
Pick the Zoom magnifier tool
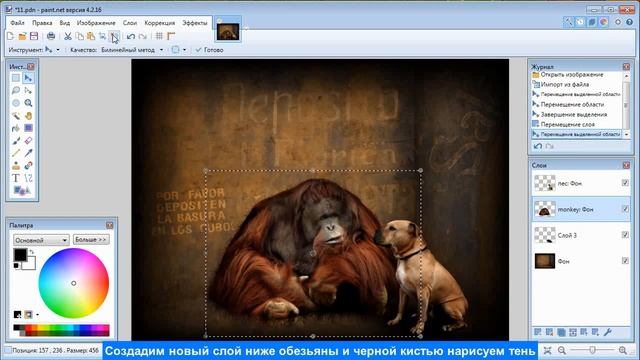click(x=28, y=103)
